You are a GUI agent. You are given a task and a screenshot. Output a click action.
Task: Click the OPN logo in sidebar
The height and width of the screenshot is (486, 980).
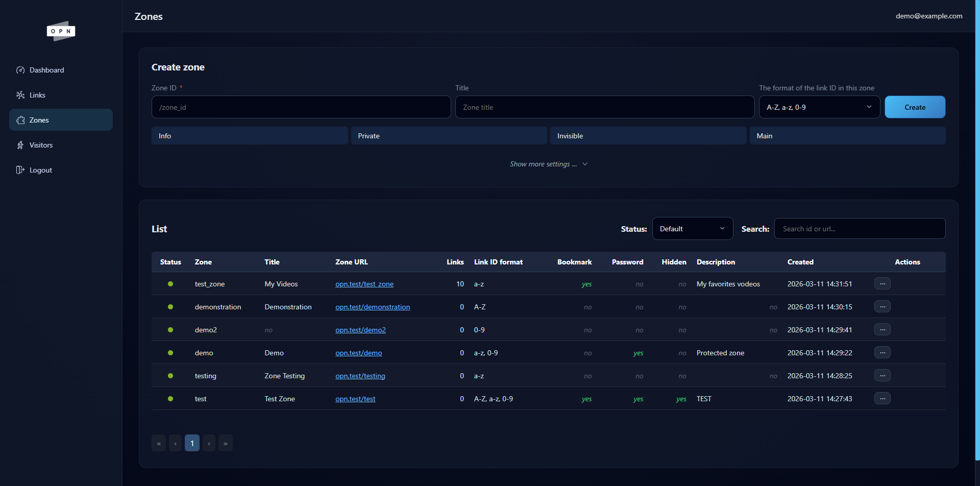[61, 31]
